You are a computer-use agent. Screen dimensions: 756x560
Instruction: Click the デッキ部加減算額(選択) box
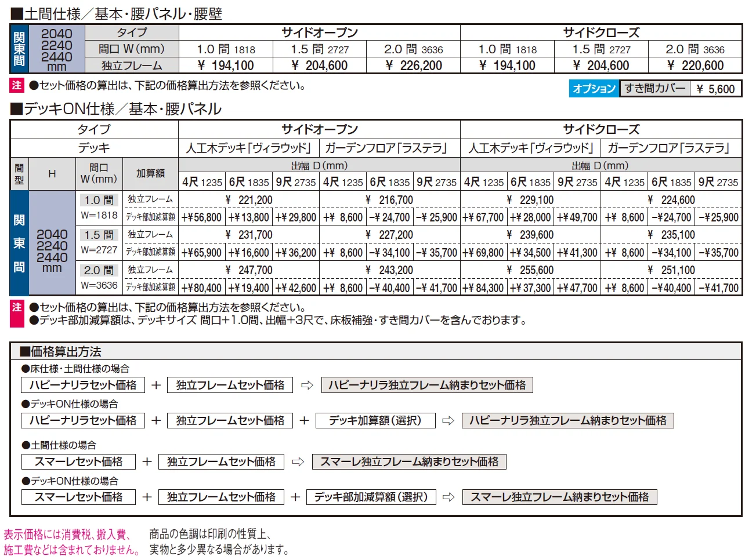tap(371, 497)
